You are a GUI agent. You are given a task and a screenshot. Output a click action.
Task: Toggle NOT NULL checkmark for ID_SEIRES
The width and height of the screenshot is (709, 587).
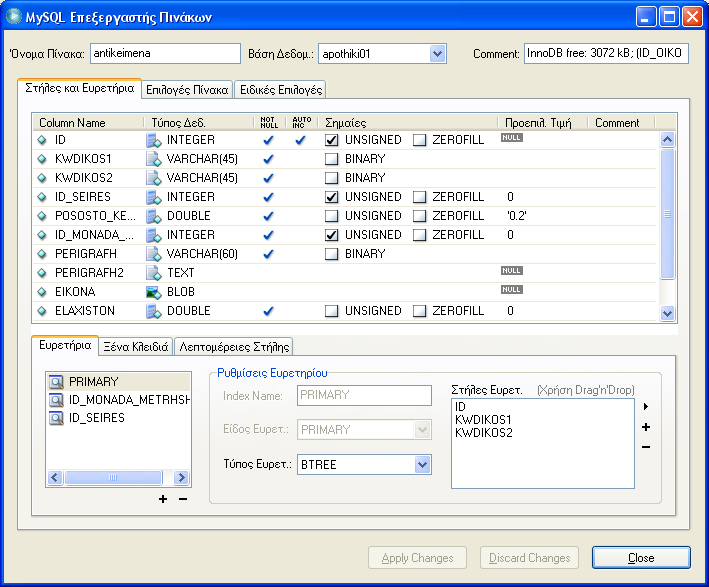click(x=268, y=197)
